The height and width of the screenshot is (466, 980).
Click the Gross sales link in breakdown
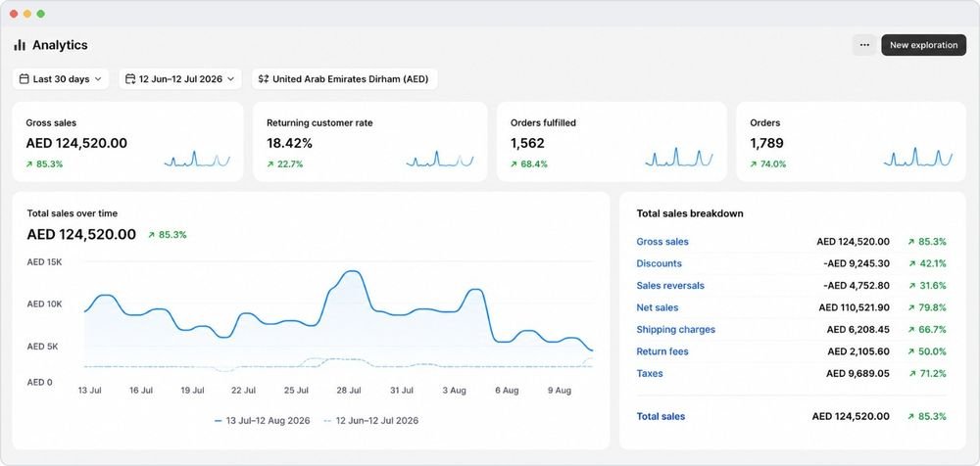click(x=662, y=242)
